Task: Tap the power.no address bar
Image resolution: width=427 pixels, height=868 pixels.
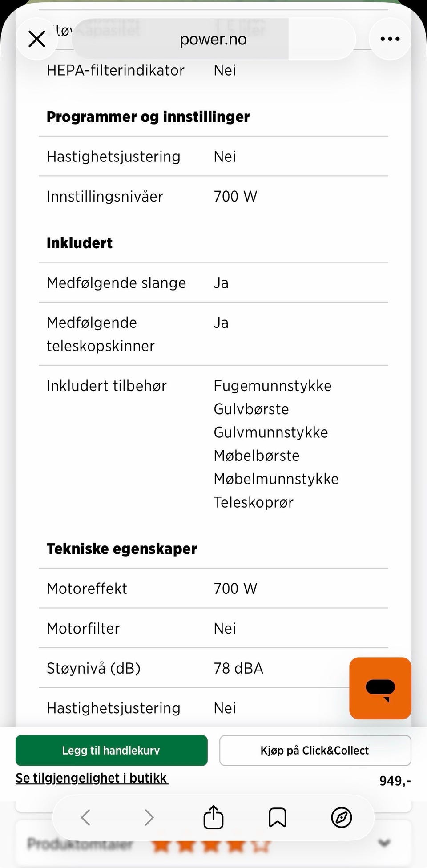Action: [x=213, y=39]
